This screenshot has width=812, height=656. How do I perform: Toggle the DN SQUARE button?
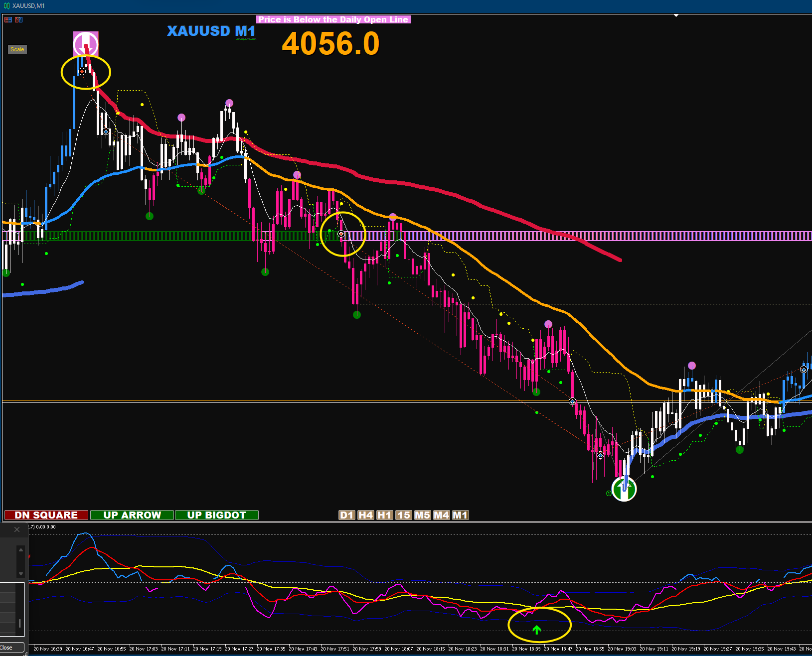tap(46, 515)
